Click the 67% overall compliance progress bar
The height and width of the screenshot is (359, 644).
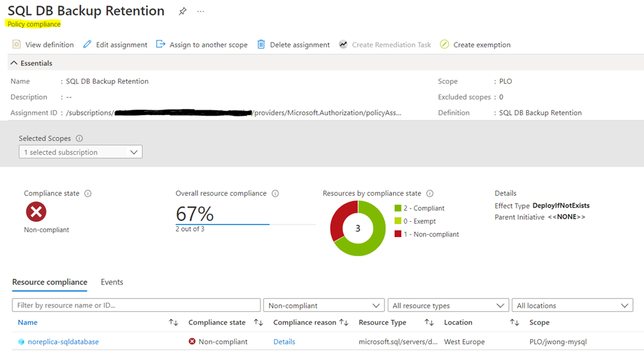(245, 224)
